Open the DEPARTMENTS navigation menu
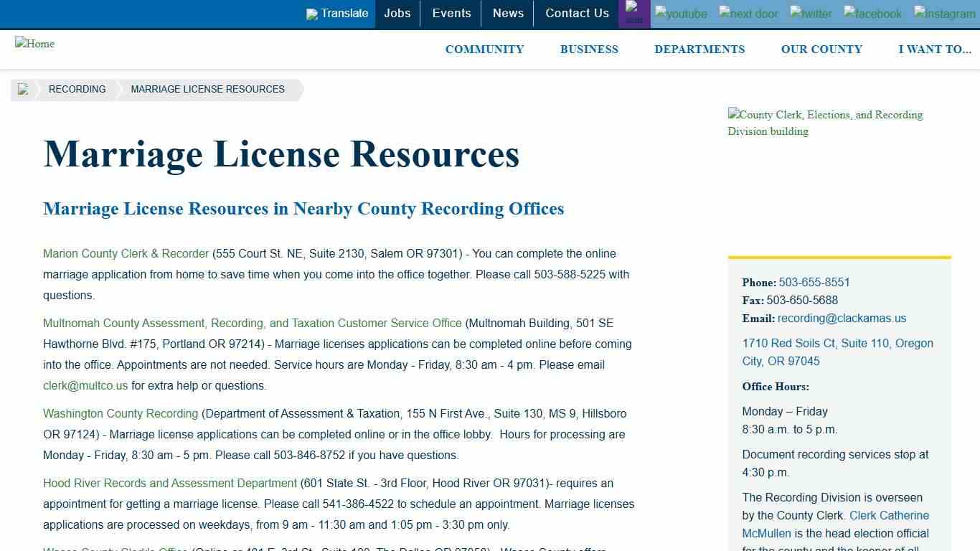 [699, 49]
